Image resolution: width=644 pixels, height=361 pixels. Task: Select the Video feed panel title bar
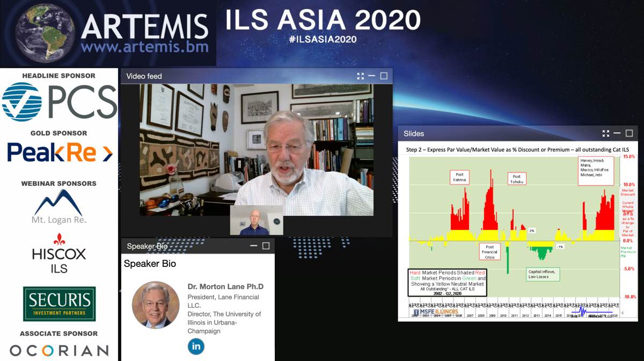[x=215, y=76]
